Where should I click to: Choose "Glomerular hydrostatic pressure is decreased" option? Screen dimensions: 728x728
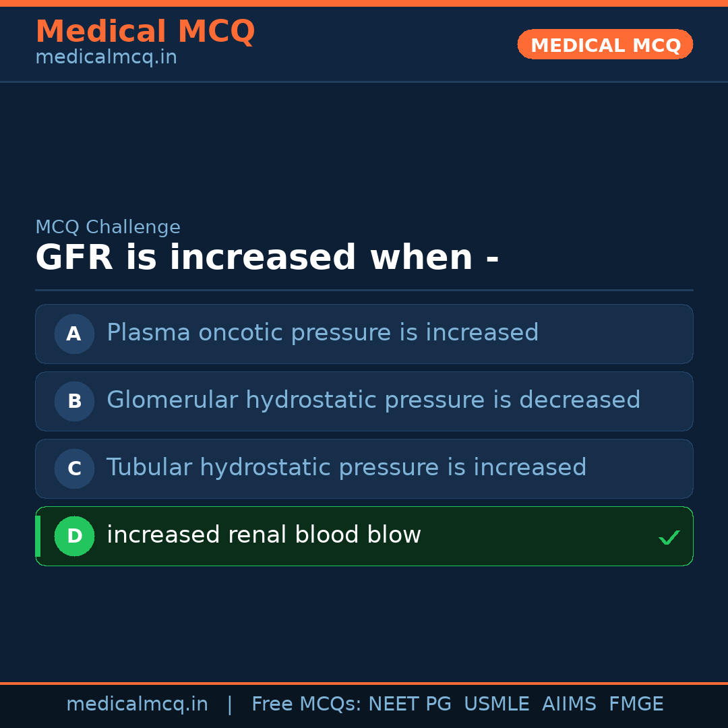[x=373, y=400]
